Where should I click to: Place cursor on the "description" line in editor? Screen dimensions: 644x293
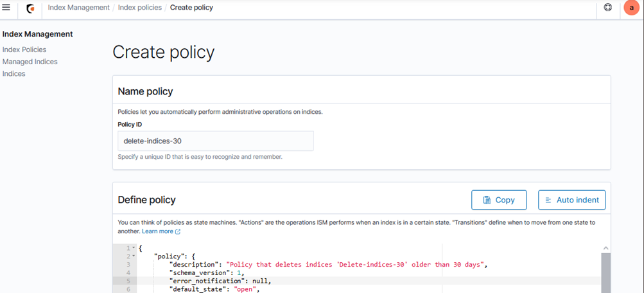tap(321, 265)
